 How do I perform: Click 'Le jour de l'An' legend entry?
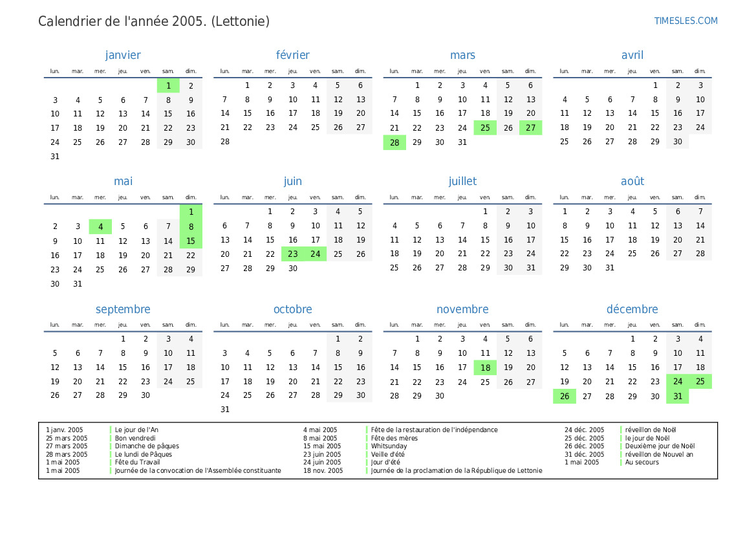click(136, 430)
